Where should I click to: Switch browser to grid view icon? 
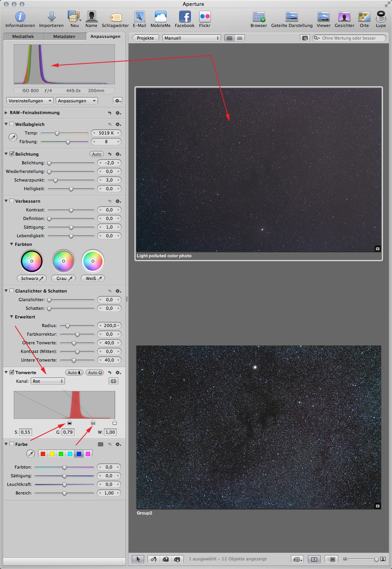229,38
